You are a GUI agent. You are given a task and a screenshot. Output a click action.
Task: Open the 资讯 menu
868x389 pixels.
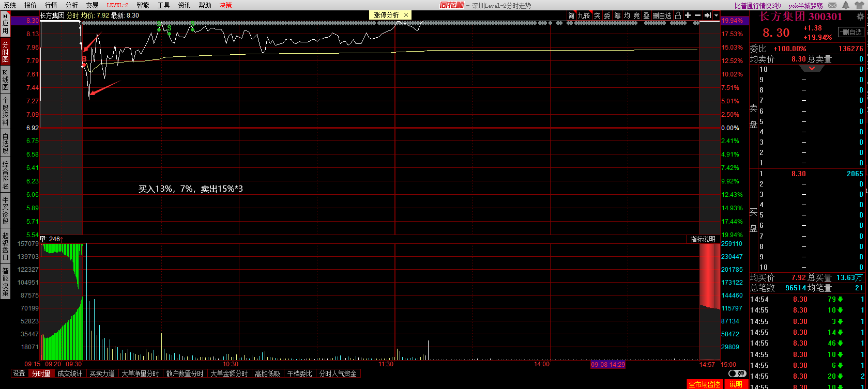point(184,5)
